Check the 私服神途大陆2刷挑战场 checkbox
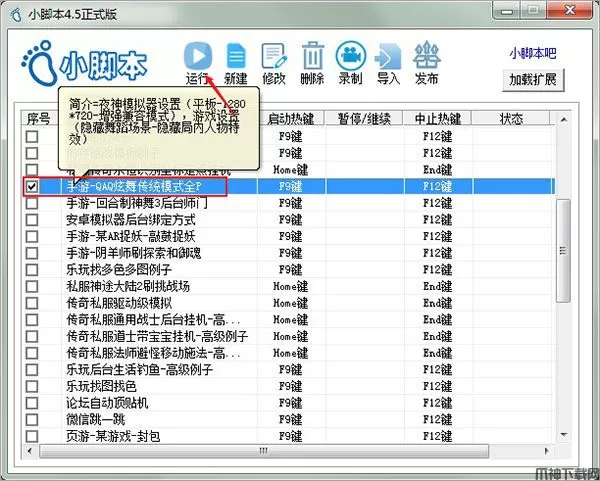Image resolution: width=600 pixels, height=481 pixels. coord(32,287)
